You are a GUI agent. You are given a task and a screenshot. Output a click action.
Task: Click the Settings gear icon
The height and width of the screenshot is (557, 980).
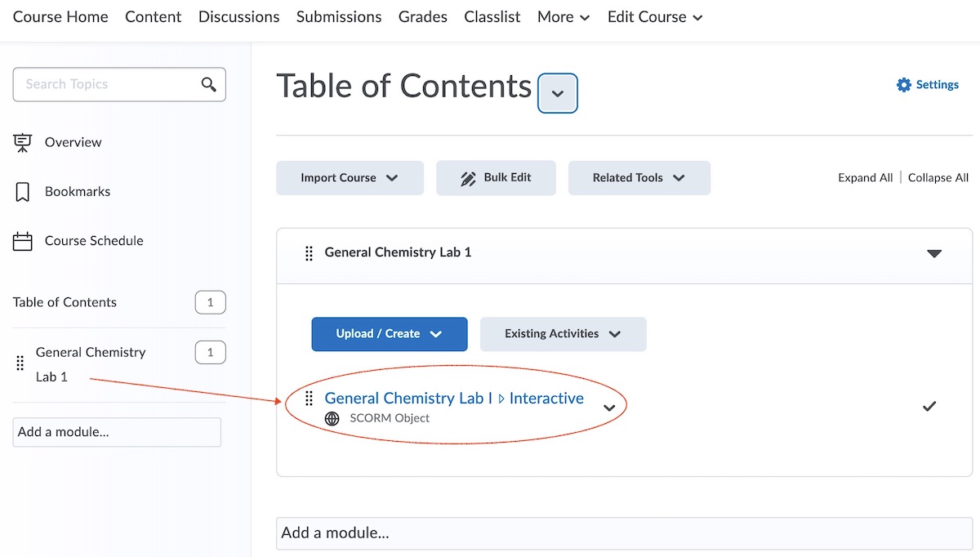(x=903, y=85)
